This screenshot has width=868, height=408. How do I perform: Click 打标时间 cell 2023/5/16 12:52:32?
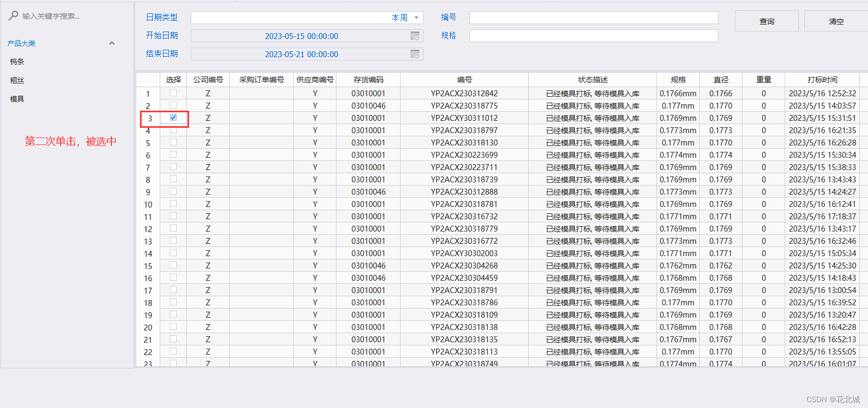tap(823, 94)
